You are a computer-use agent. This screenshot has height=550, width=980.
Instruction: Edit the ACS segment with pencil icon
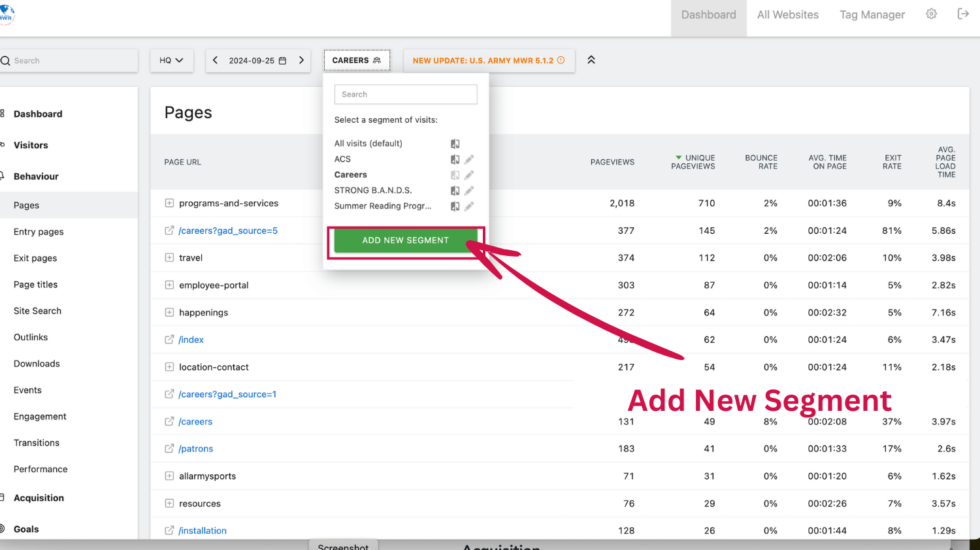point(469,159)
